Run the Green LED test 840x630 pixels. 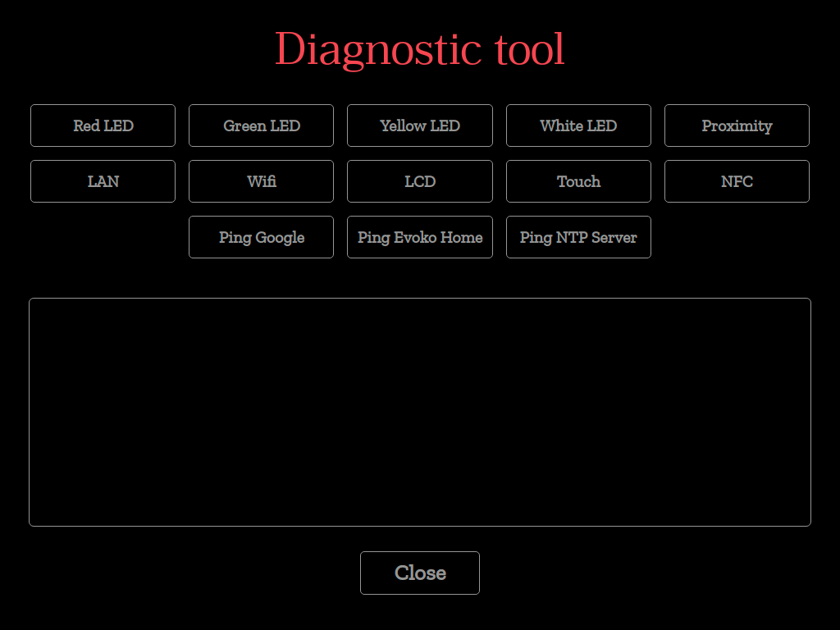coord(261,126)
